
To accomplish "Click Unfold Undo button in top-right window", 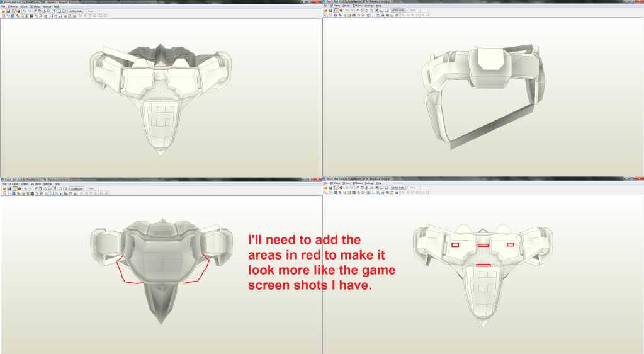I will [x=398, y=10].
